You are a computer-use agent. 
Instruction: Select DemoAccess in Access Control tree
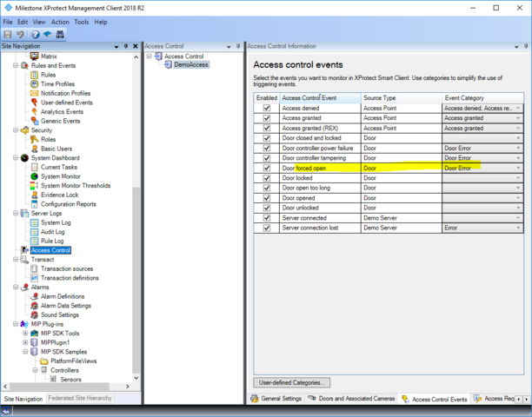[x=190, y=64]
